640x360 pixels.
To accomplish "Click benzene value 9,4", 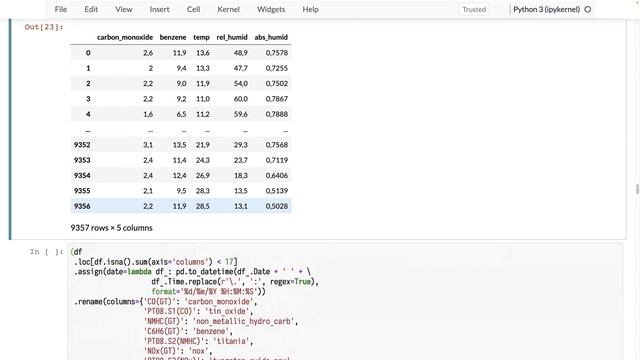I will [181, 68].
